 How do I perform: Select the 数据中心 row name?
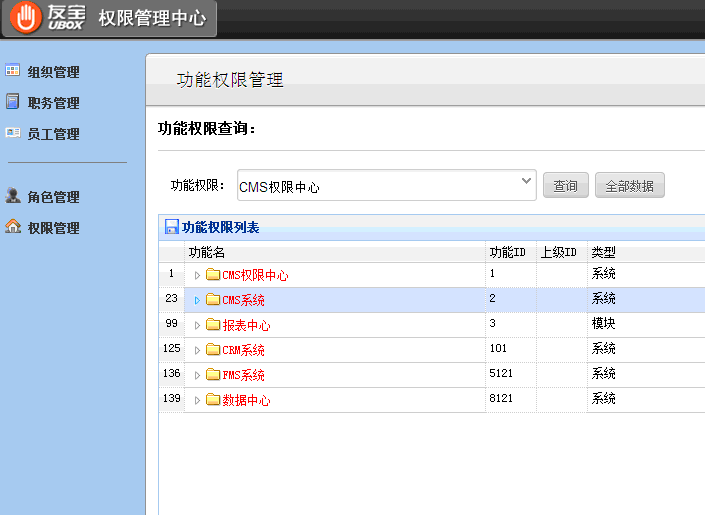(x=246, y=400)
